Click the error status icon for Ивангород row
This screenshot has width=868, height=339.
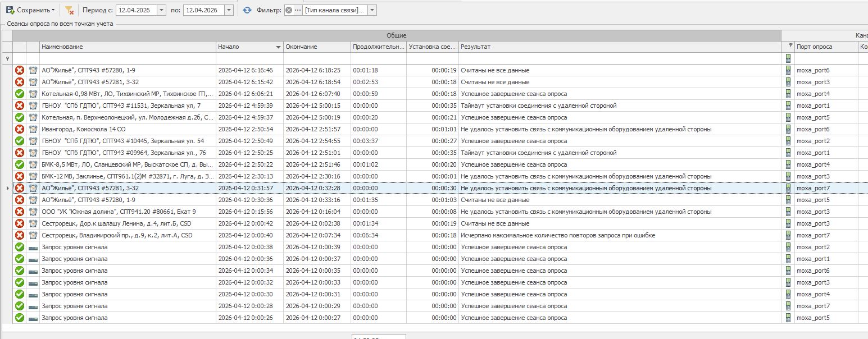tap(20, 129)
